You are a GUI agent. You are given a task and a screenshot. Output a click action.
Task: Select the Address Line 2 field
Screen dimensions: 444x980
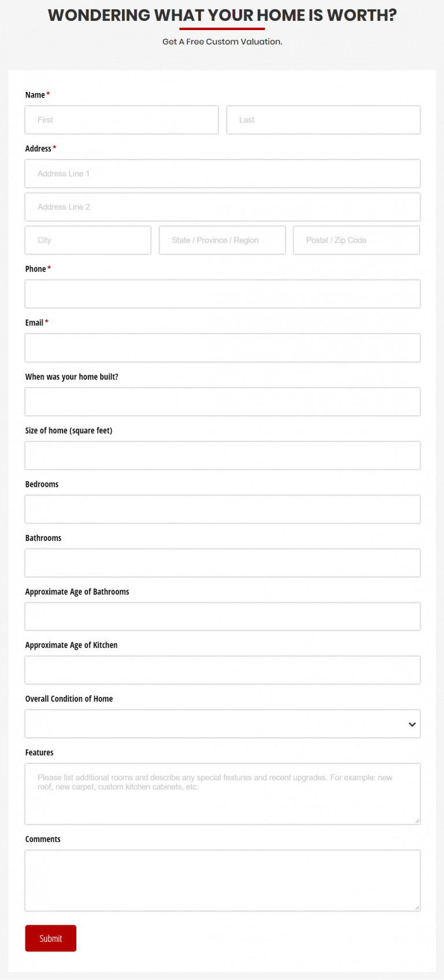(x=222, y=207)
